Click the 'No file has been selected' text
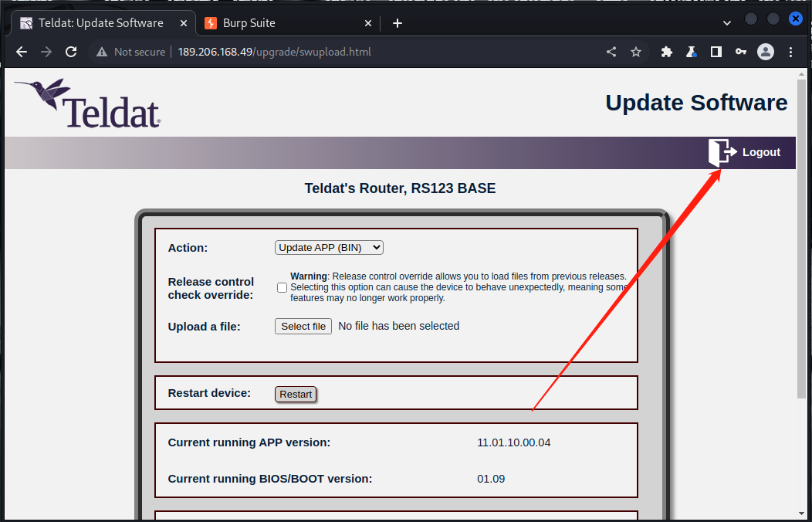This screenshot has height=522, width=812. tap(399, 326)
